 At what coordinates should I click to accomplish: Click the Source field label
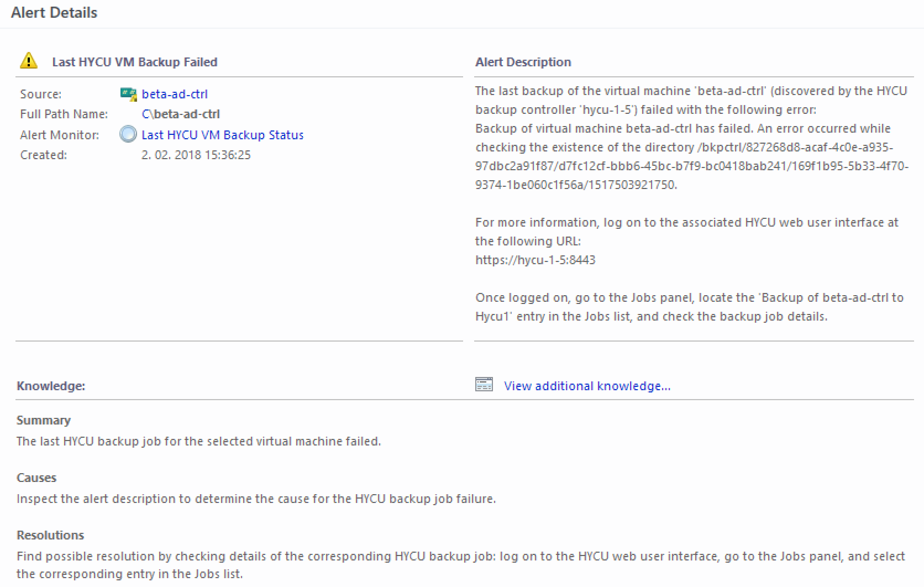pyautogui.click(x=41, y=94)
